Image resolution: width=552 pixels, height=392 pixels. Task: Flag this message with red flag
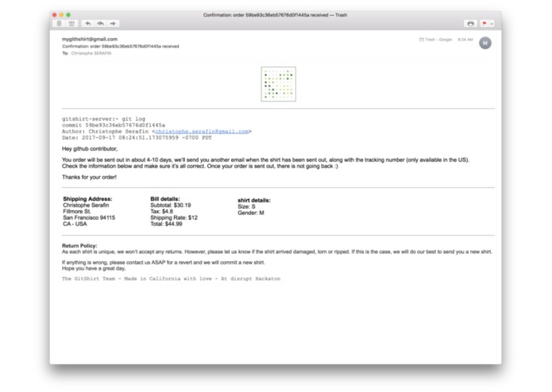484,24
